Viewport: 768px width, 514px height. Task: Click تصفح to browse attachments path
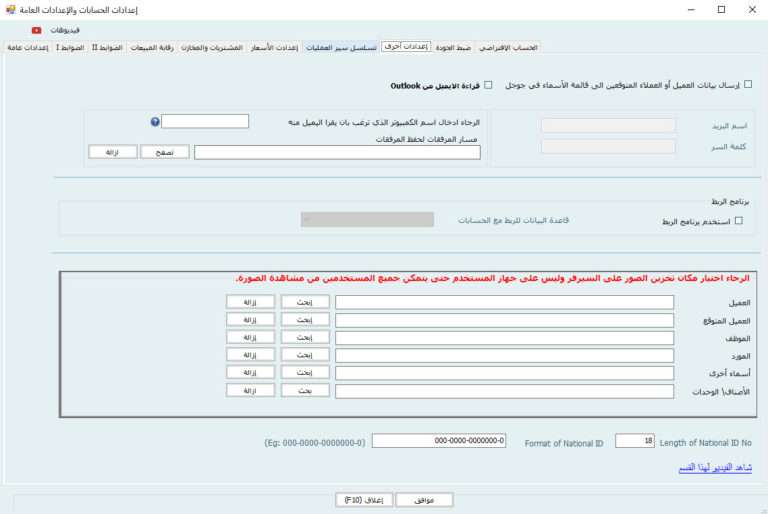pos(164,152)
